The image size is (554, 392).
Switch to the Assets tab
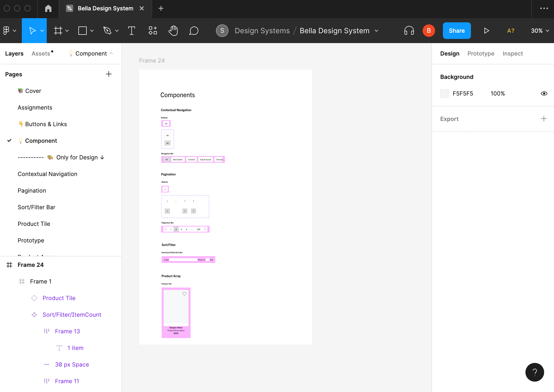point(41,53)
